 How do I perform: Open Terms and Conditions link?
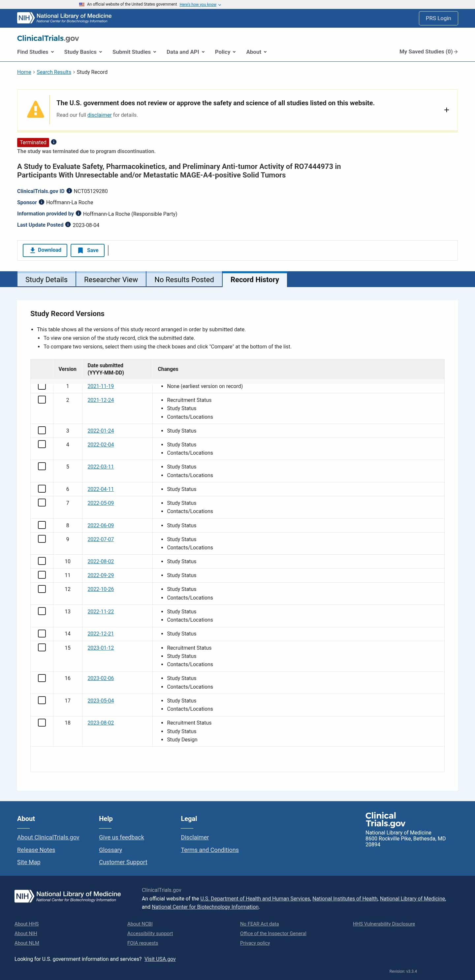pyautogui.click(x=209, y=850)
